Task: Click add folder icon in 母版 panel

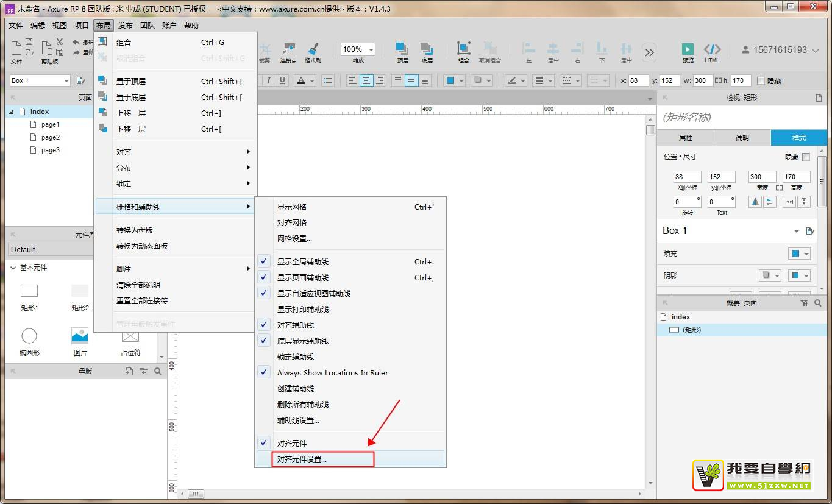Action: (x=143, y=371)
